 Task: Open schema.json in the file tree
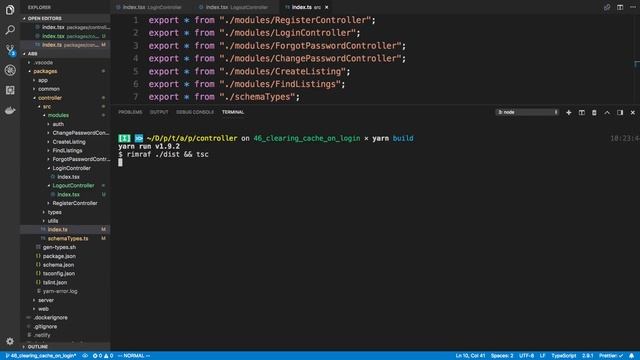pos(58,265)
